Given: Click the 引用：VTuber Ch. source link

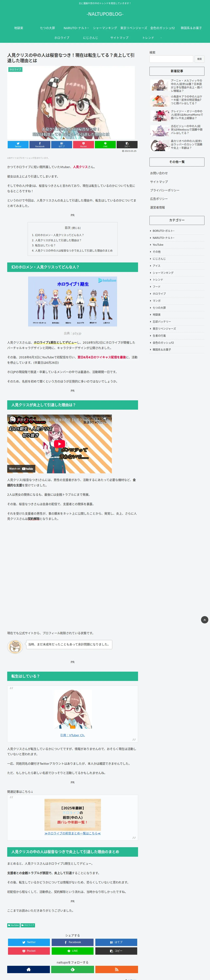Looking at the screenshot, I should tap(72, 735).
